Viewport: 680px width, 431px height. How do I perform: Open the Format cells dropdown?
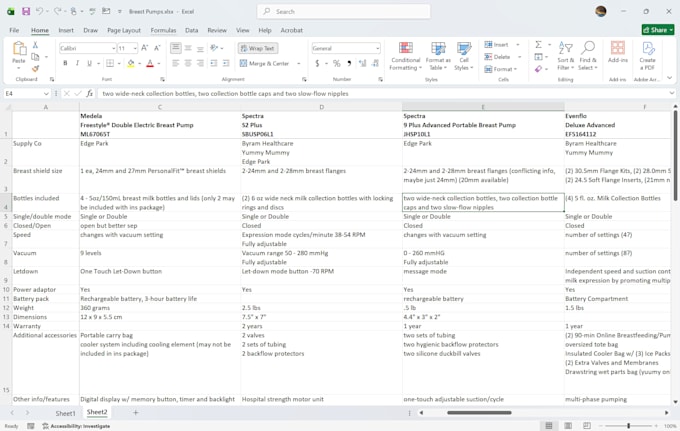coord(515,69)
